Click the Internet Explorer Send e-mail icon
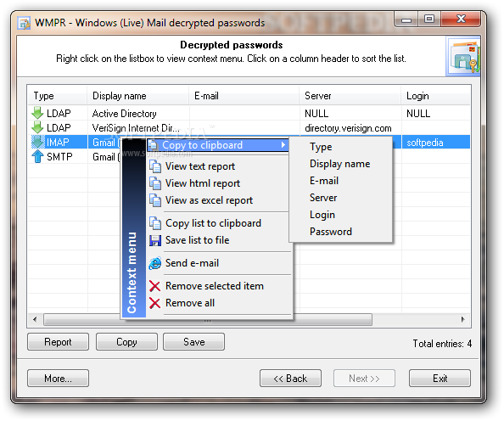This screenshot has width=504, height=421. [155, 263]
